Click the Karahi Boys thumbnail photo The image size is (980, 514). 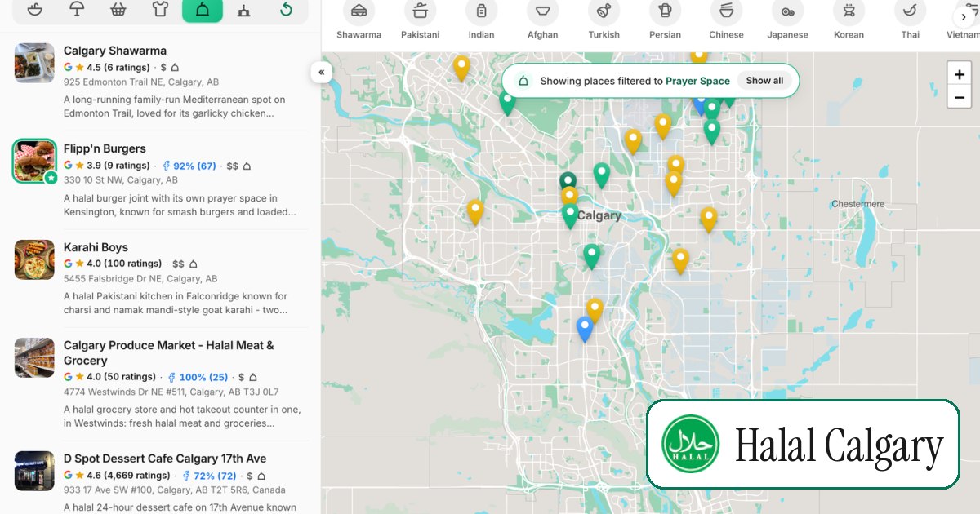pyautogui.click(x=34, y=259)
